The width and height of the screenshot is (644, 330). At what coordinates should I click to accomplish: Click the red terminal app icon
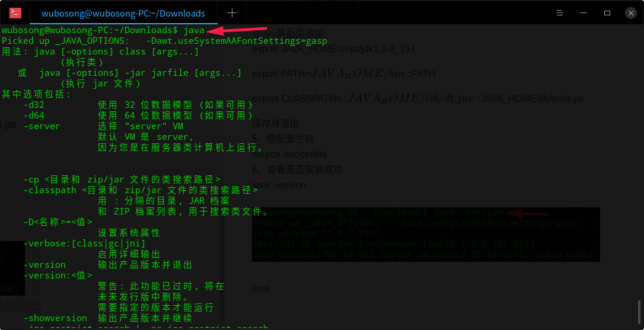pyautogui.click(x=15, y=13)
